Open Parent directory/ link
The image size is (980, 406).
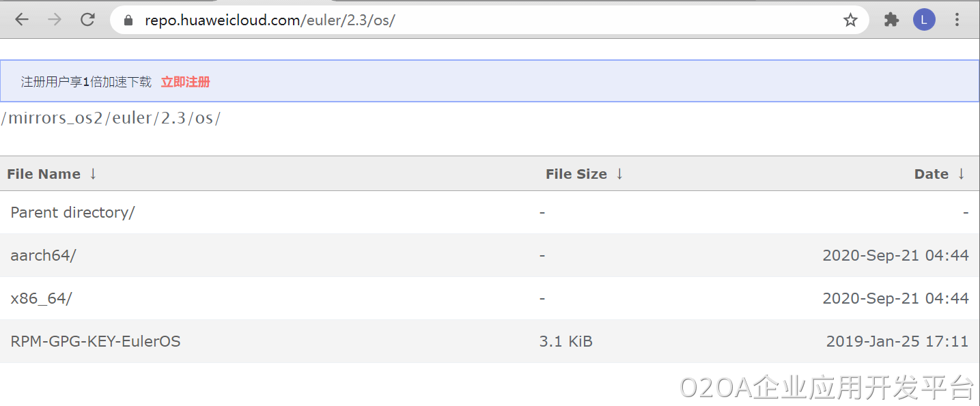[x=72, y=212]
